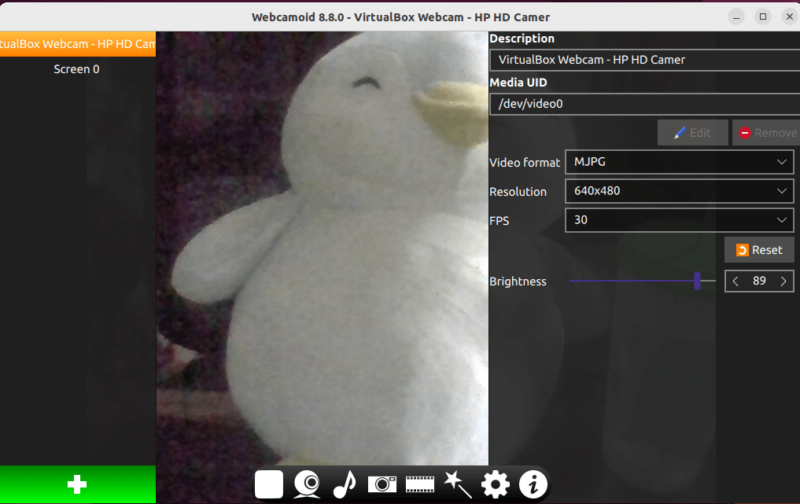Viewport: 800px width, 504px height.
Task: Click the Reset button
Action: (759, 250)
